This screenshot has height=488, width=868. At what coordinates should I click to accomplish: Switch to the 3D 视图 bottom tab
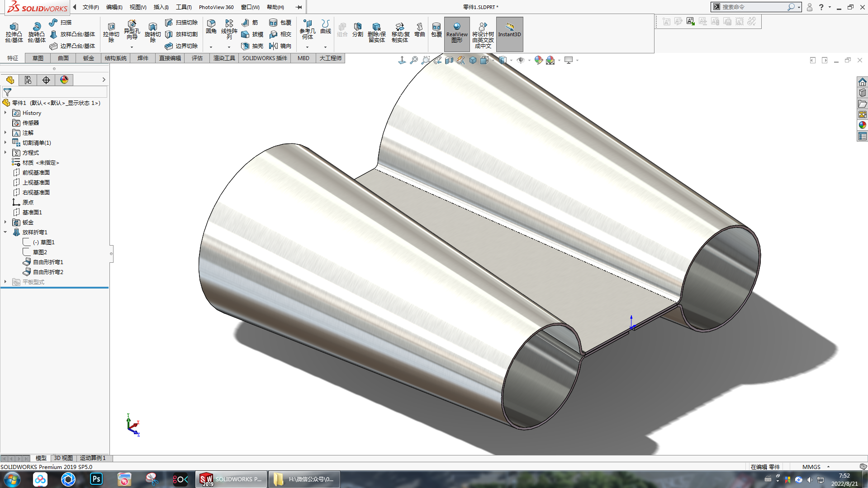click(x=63, y=458)
